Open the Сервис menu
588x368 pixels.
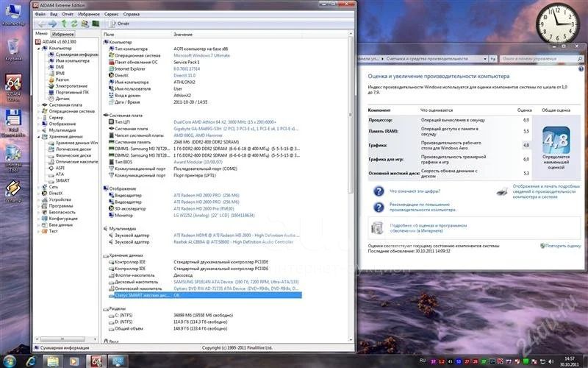coord(112,14)
